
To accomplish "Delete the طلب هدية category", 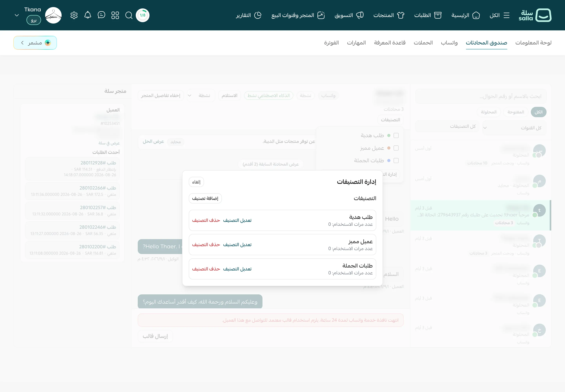I will click(206, 220).
